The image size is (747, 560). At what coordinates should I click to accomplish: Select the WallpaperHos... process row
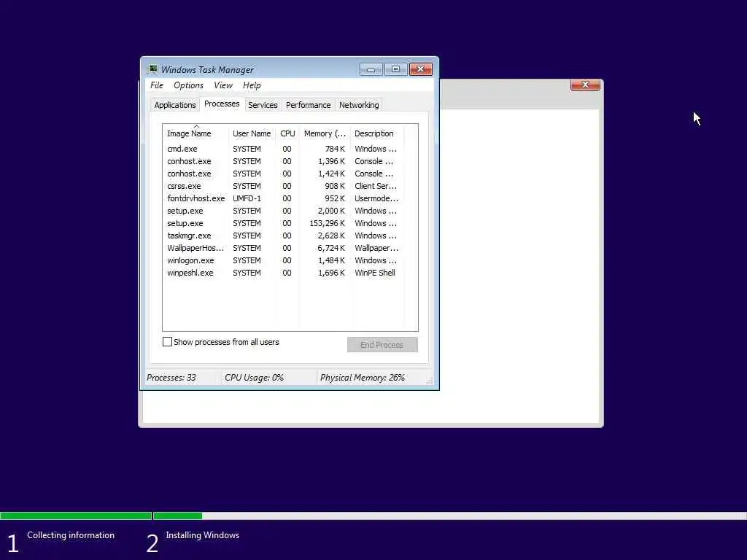click(284, 248)
